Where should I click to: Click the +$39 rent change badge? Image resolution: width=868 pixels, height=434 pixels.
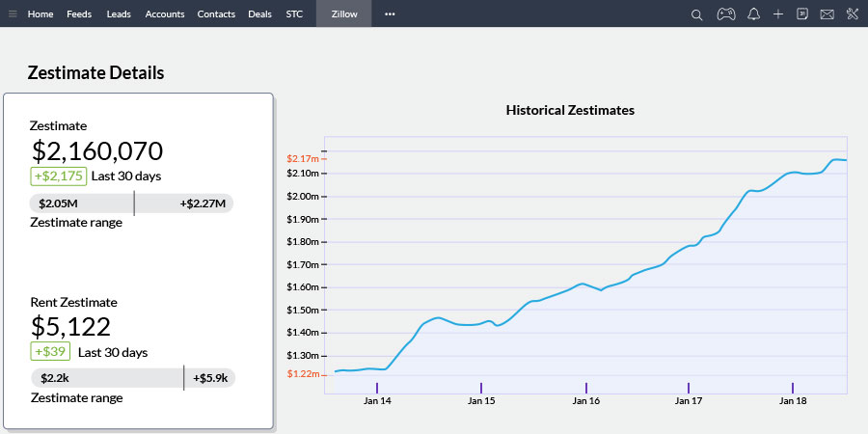pyautogui.click(x=51, y=352)
